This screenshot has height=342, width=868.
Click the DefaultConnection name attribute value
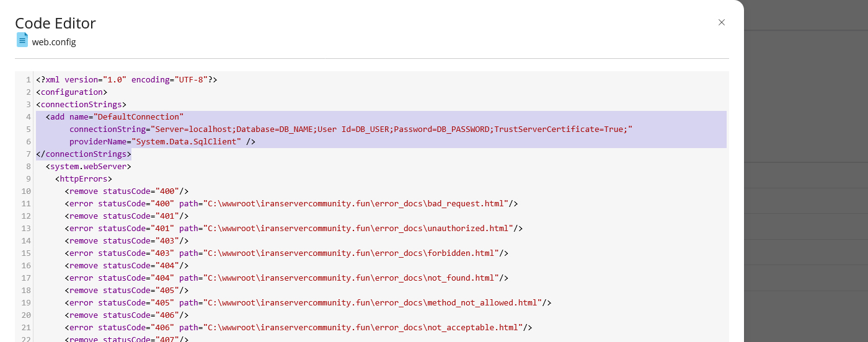(138, 117)
